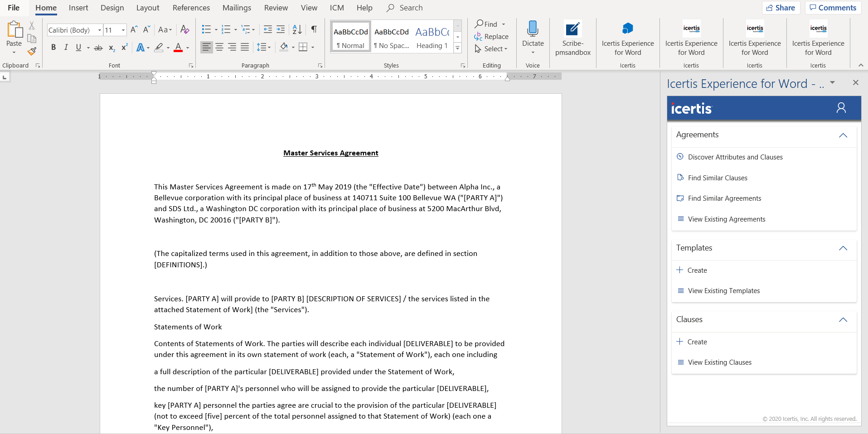Click the Dictate microphone icon

click(533, 29)
